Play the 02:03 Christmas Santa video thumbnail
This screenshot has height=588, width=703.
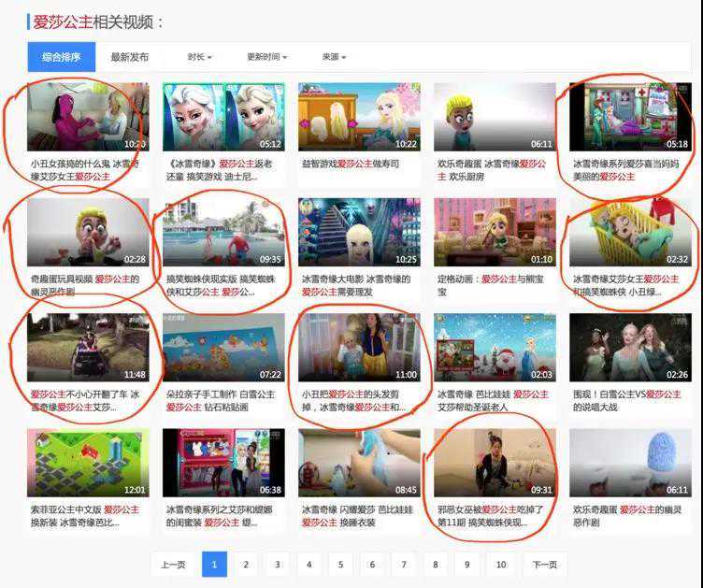(495, 348)
